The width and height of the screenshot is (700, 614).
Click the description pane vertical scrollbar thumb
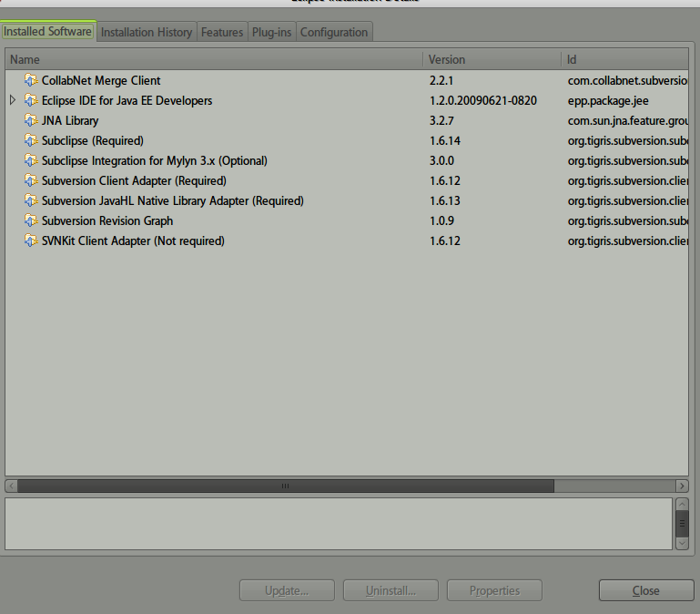coord(682,523)
